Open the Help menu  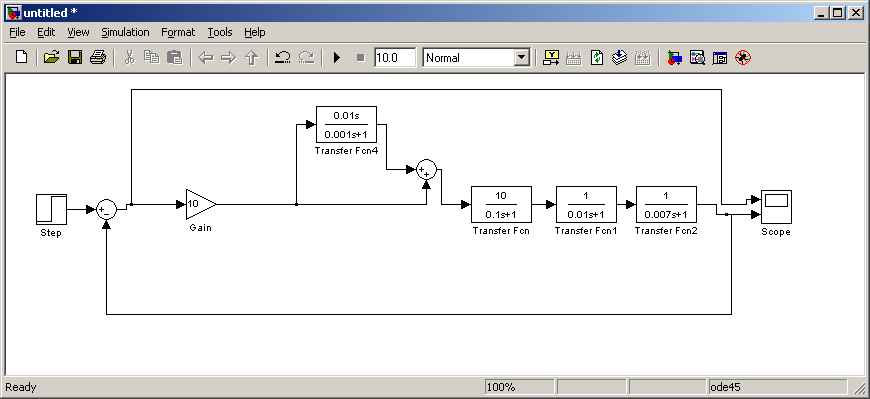coord(255,32)
